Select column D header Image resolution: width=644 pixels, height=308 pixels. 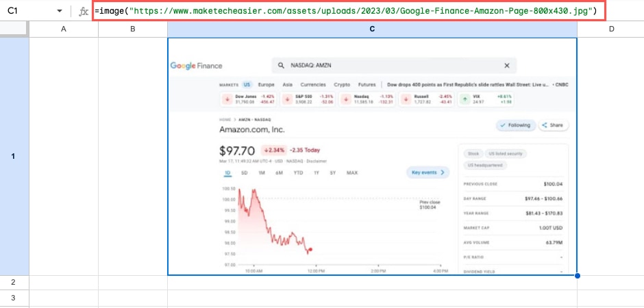(x=610, y=29)
